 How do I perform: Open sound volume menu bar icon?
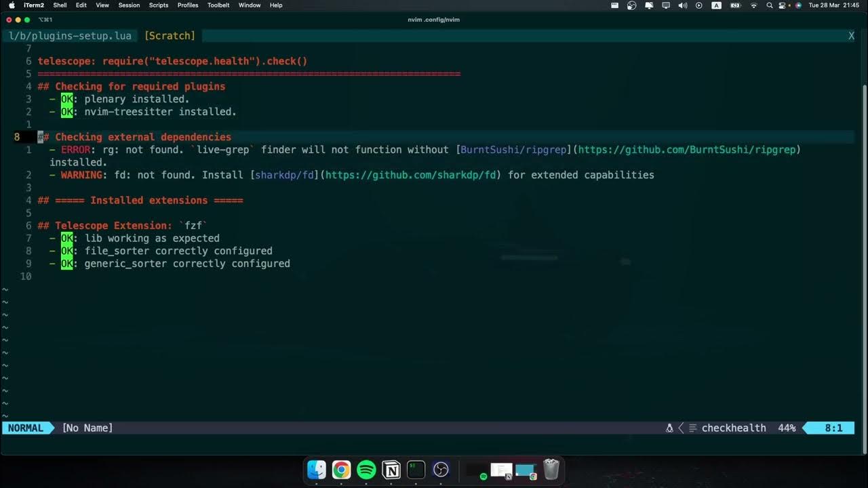(682, 5)
